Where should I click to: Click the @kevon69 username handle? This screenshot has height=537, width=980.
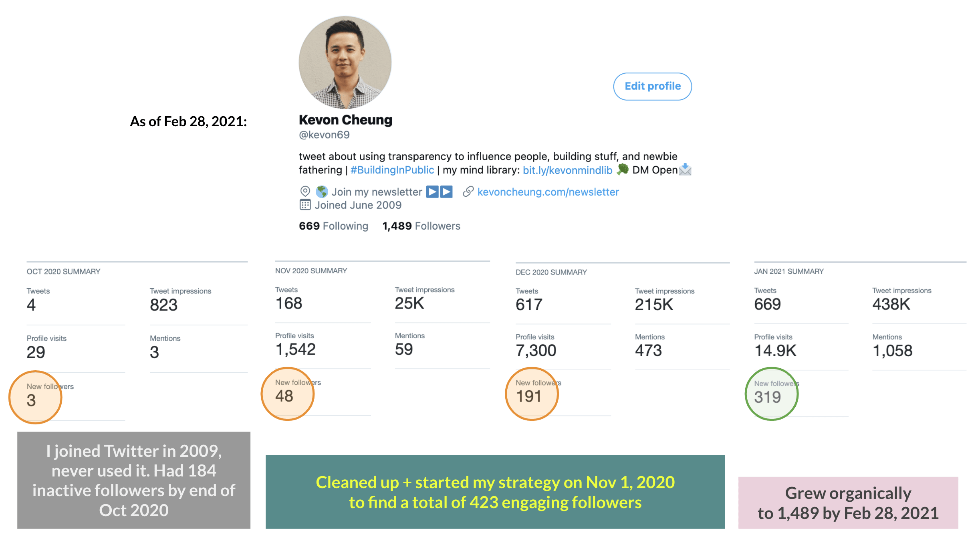(324, 135)
